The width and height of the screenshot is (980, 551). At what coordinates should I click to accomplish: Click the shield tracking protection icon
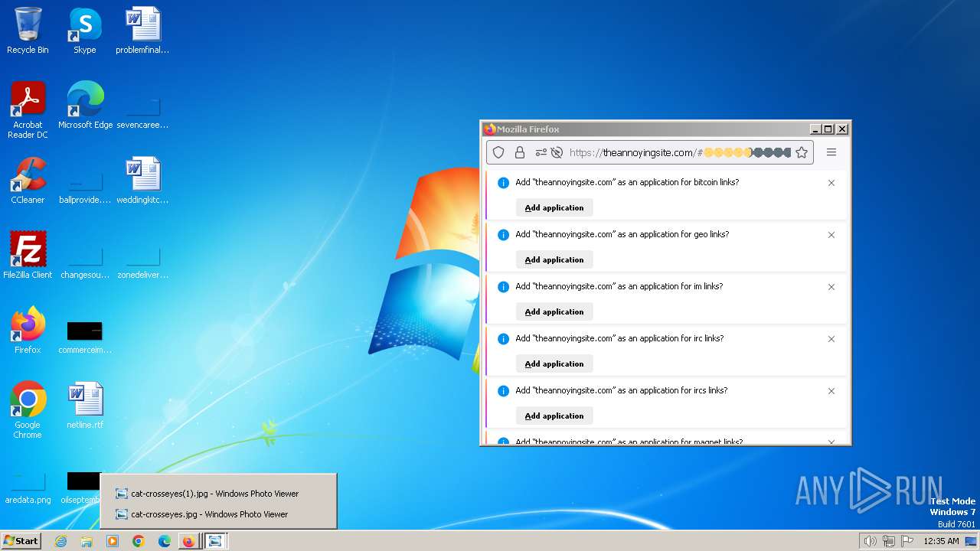(498, 152)
